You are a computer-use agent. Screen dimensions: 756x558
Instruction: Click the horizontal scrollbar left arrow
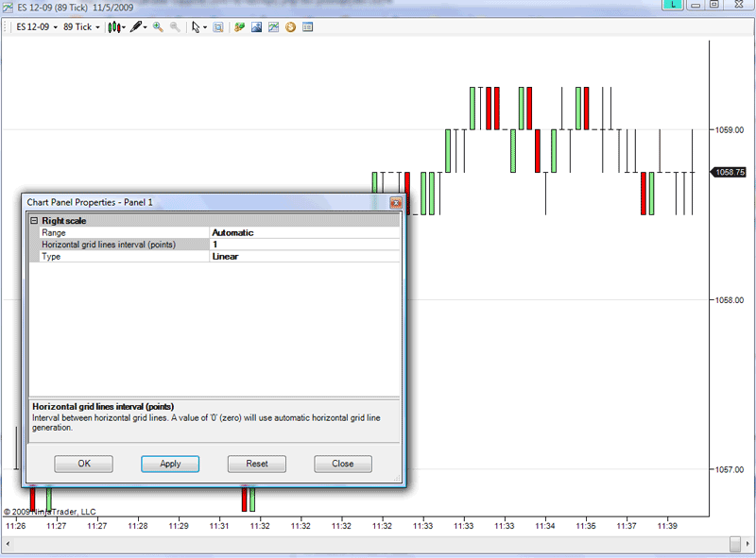(8, 544)
